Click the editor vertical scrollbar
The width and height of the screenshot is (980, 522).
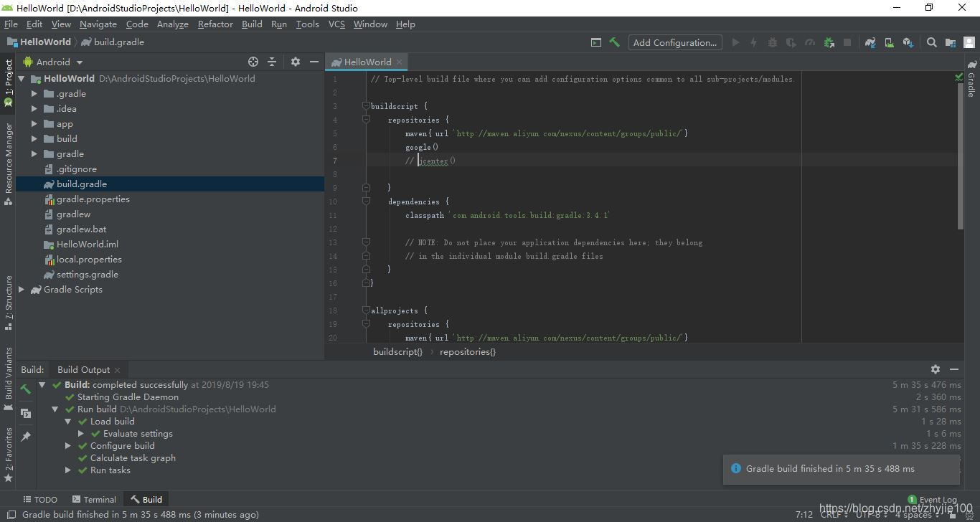click(x=960, y=156)
